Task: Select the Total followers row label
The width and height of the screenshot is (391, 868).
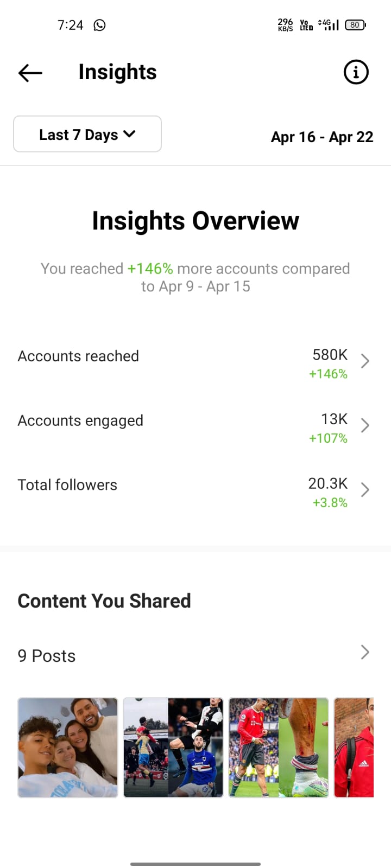Action: (67, 484)
